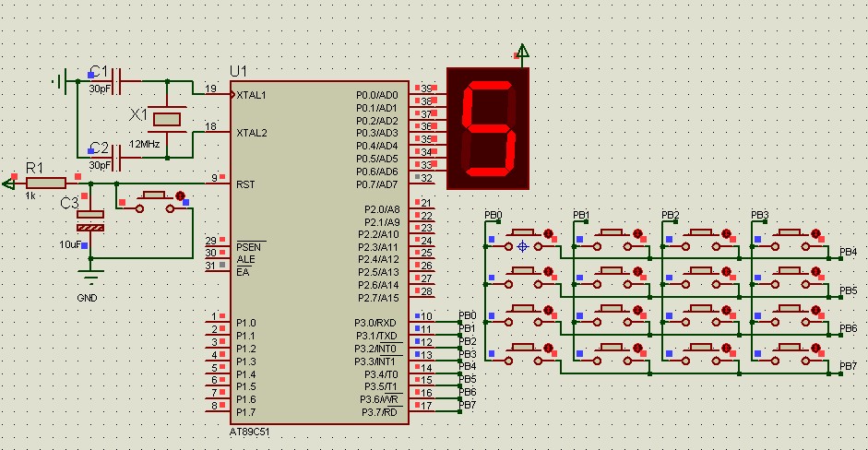Screen dimensions: 868x450
Task: Click pin 10 P3.0/RXD on the chip
Action: 427,316
